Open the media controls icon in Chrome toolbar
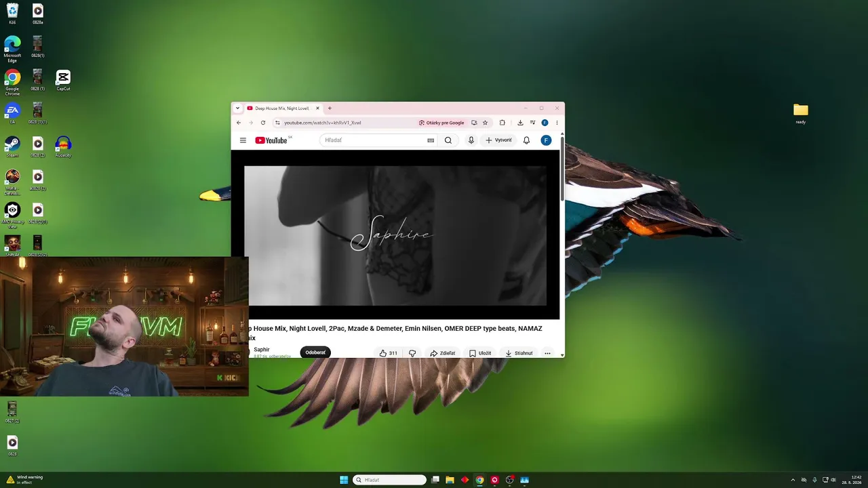Screen dimensions: 868x488 [x=532, y=123]
